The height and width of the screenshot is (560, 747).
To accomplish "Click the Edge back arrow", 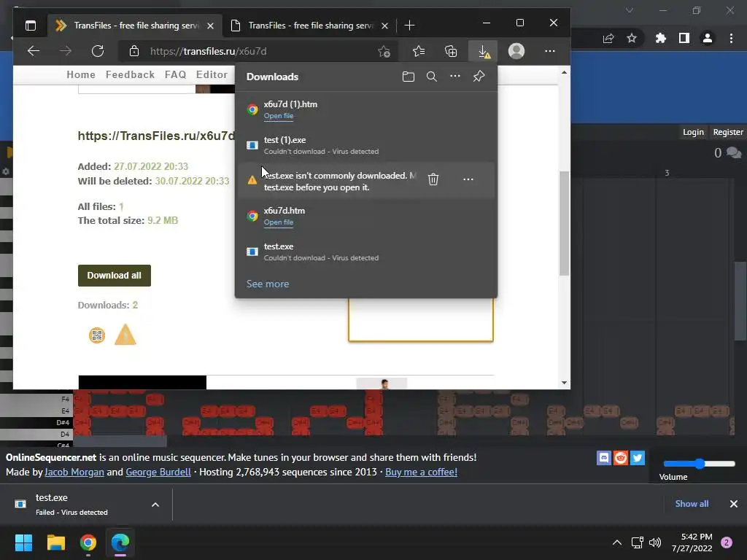I will (x=34, y=51).
